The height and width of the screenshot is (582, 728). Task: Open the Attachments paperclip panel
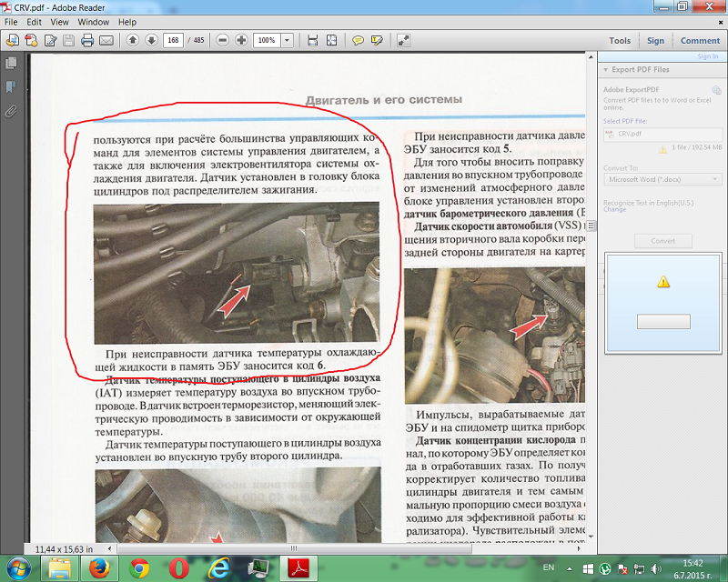tap(11, 111)
